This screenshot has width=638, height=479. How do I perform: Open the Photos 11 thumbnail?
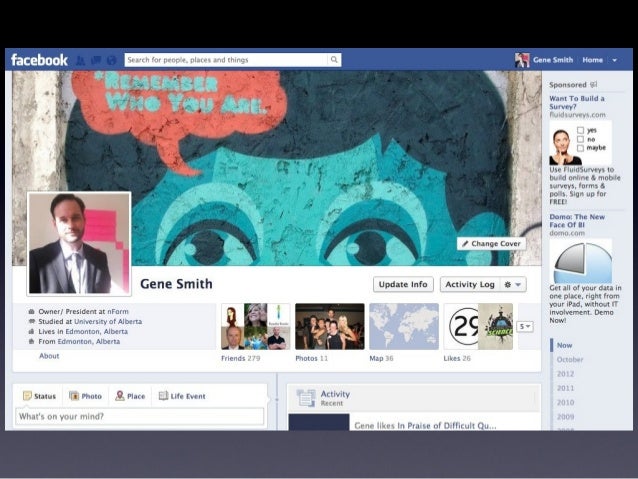pos(330,326)
